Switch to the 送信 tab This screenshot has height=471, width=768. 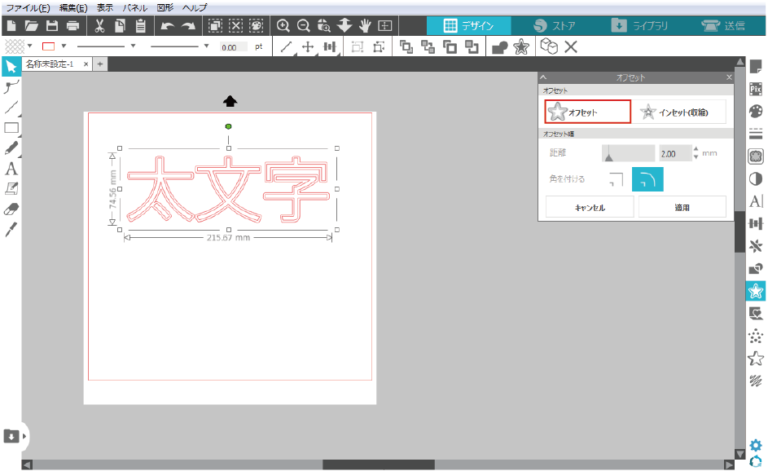723,25
